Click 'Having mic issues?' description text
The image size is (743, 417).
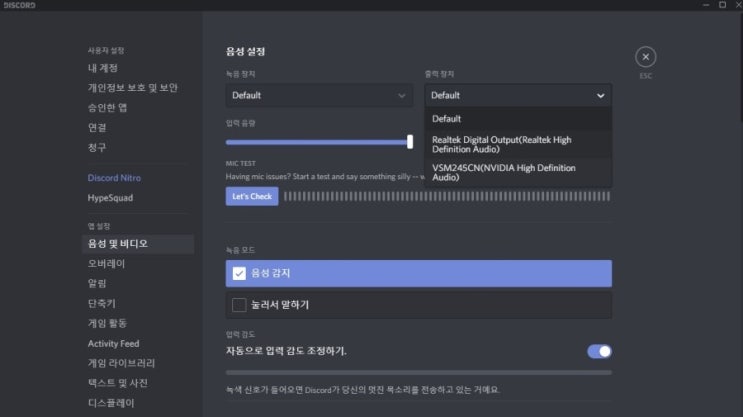(325, 177)
